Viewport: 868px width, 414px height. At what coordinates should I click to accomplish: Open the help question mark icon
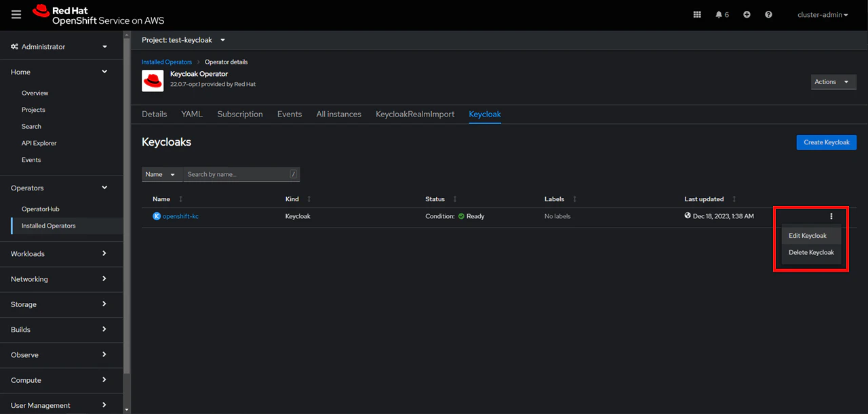tap(768, 14)
